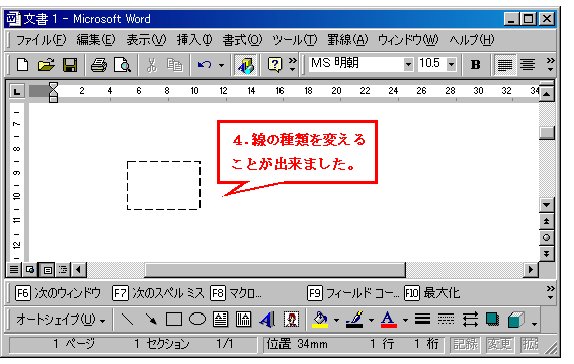Screen dimensions: 574x364
Task: Select the Line drawing tool
Action: (127, 319)
